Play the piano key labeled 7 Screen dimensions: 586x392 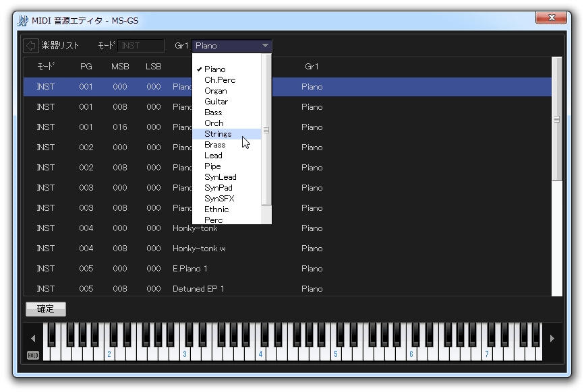pos(487,354)
